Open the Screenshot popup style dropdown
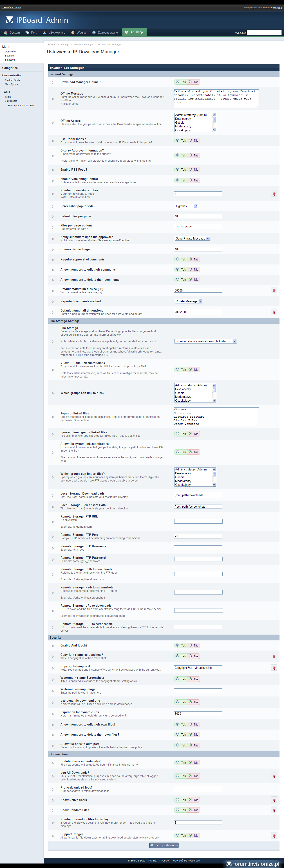 click(x=186, y=206)
